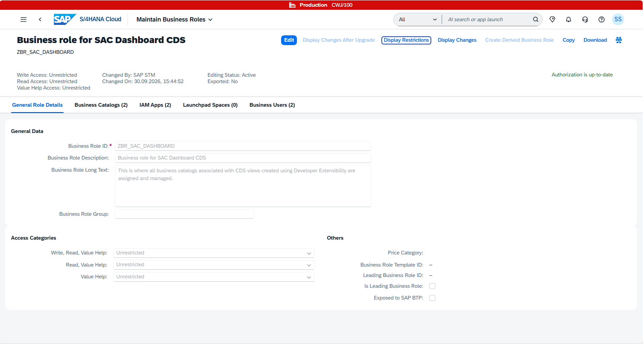Expand the Maintain Business Roles app menu
The image size is (644, 344).
pos(174,20)
